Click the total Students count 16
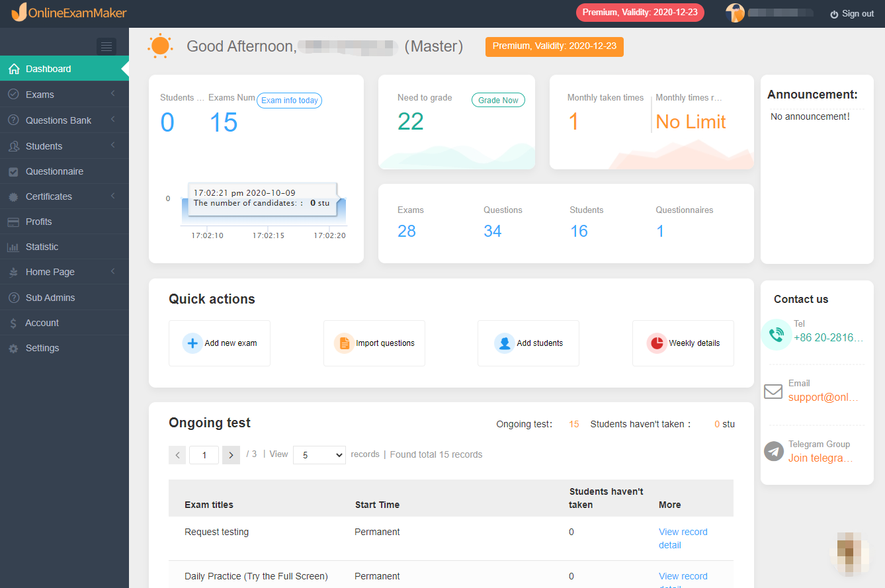Viewport: 885px width, 588px height. [579, 231]
